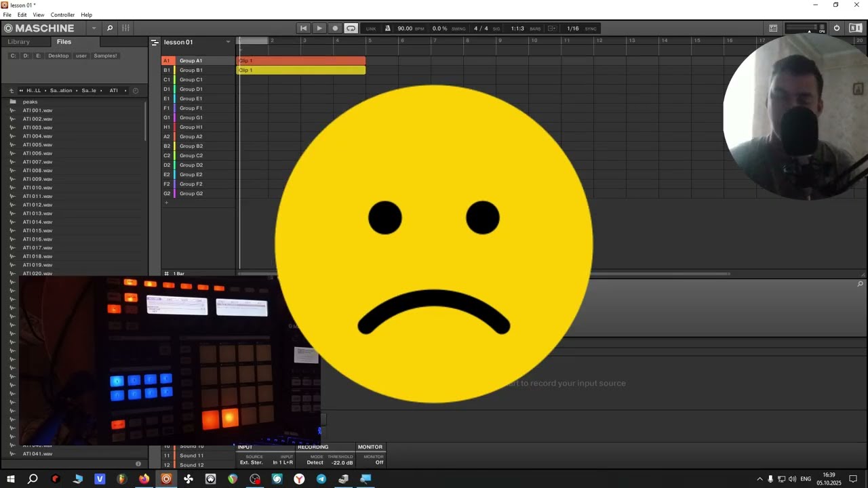Image resolution: width=868 pixels, height=488 pixels.
Task: Select Group H1
Action: point(191,127)
